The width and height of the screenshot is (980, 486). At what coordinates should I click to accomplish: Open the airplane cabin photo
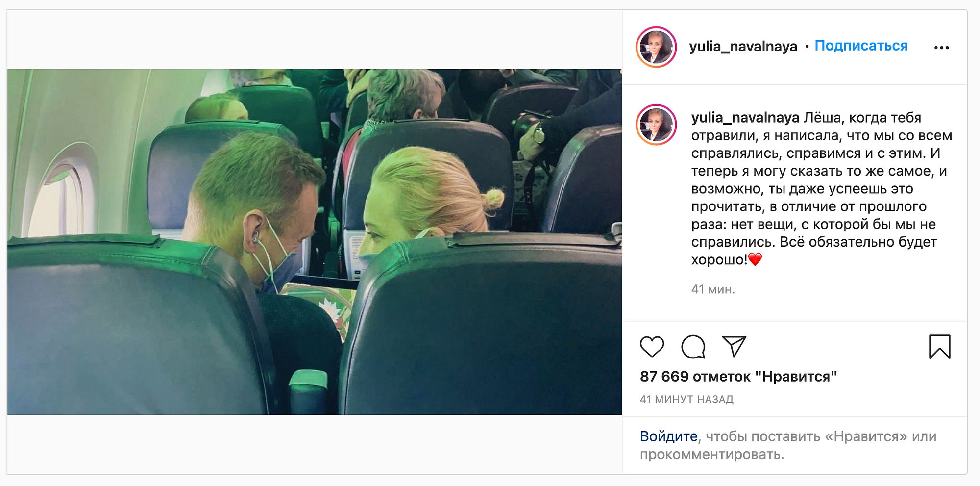point(315,242)
